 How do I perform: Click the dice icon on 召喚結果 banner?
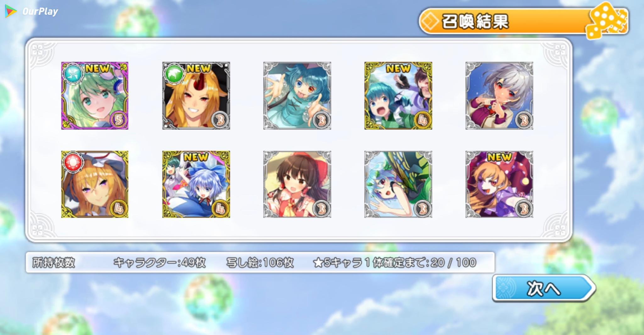(607, 21)
